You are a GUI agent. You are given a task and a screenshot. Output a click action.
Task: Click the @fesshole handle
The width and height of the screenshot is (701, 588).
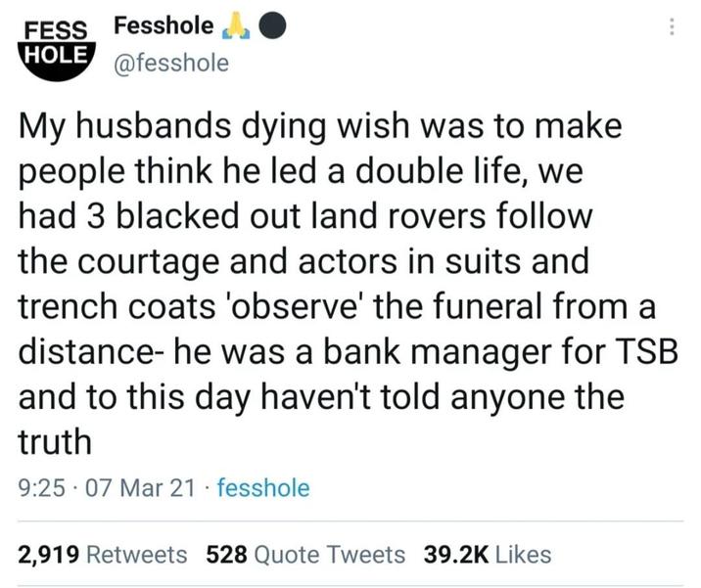point(171,65)
